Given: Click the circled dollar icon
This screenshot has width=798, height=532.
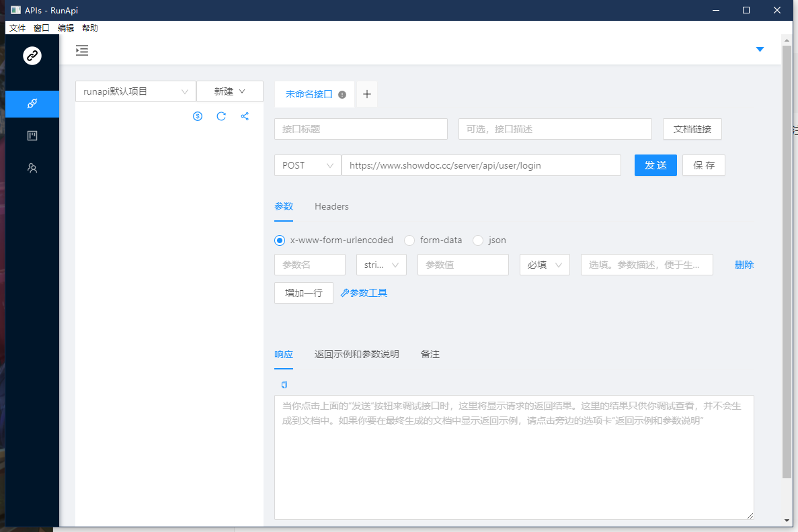Looking at the screenshot, I should click(198, 116).
